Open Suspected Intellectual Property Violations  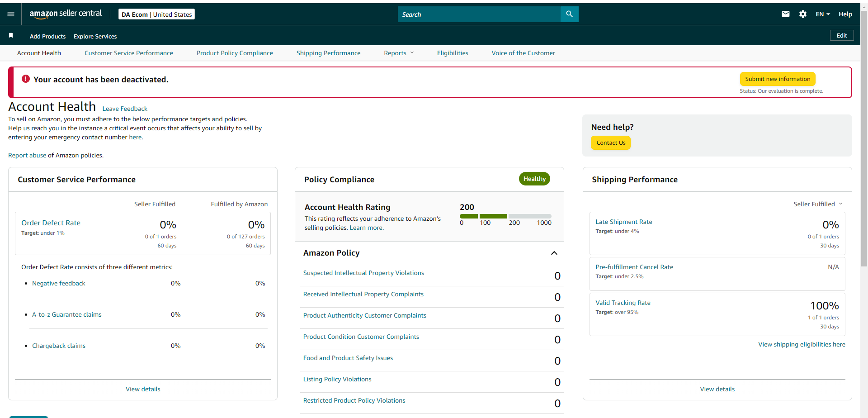[363, 273]
